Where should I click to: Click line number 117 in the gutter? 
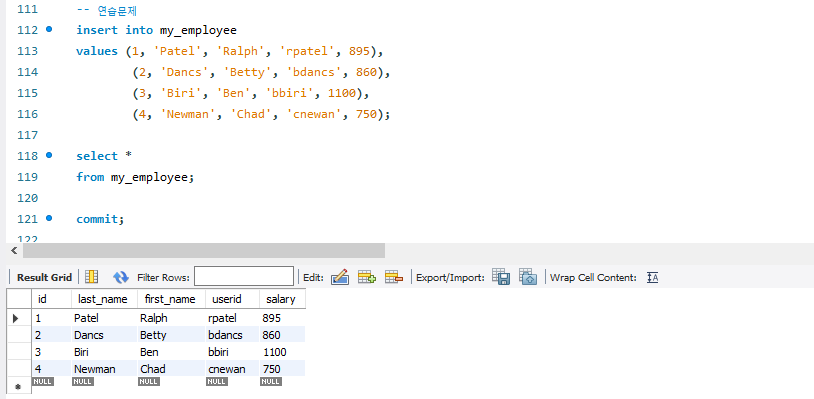[28, 135]
